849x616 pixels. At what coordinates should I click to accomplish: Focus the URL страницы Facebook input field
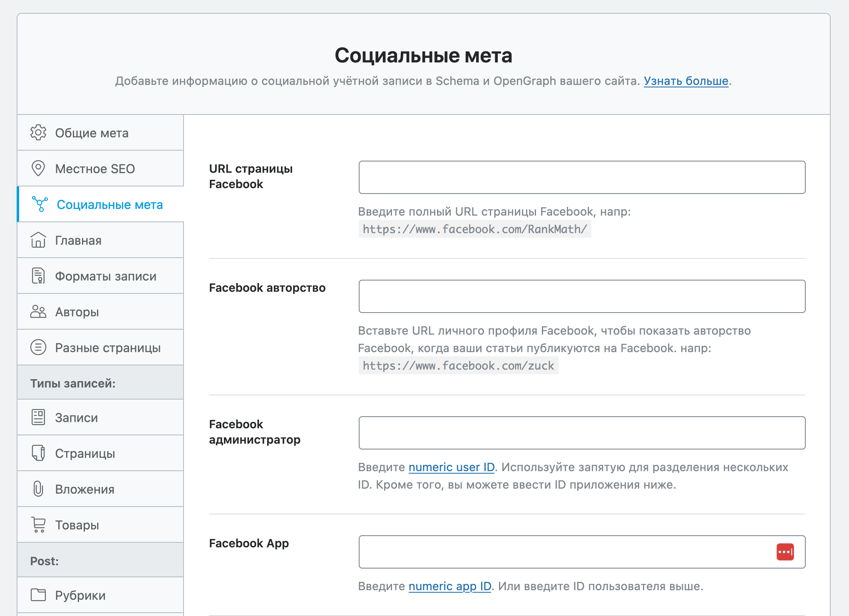click(x=582, y=177)
